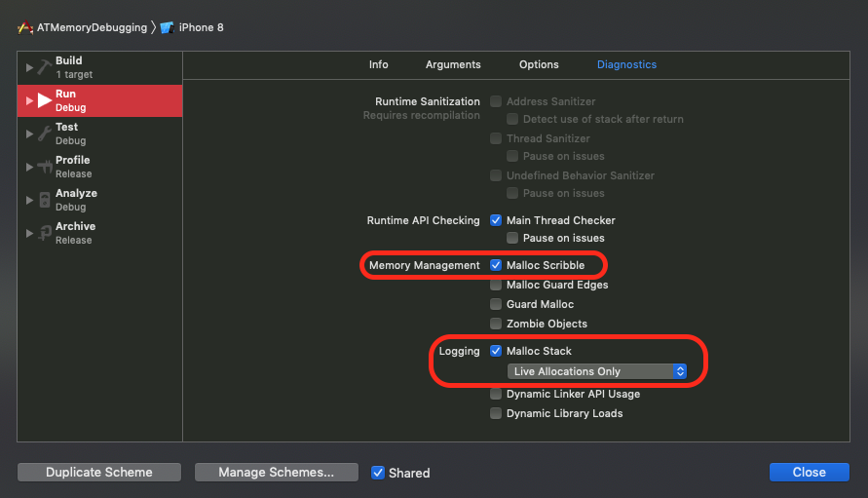Click the Profile instrument icon in sidebar
The width and height of the screenshot is (868, 498).
tap(45, 167)
